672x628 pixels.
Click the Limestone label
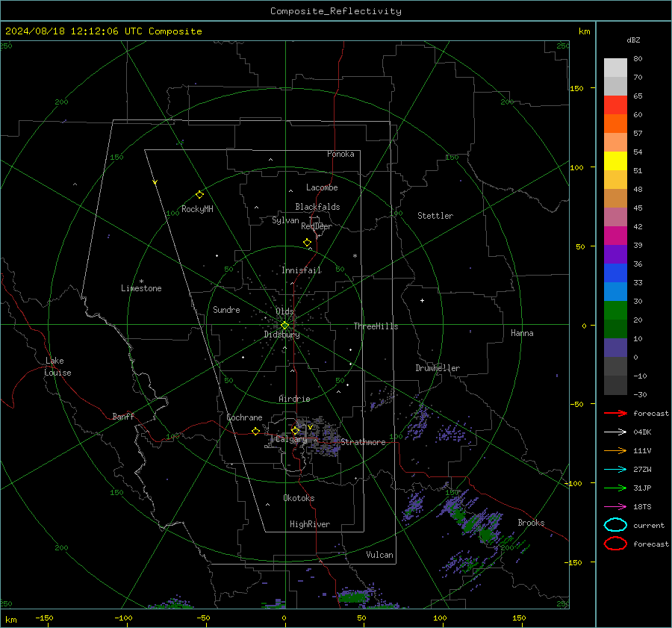click(141, 288)
